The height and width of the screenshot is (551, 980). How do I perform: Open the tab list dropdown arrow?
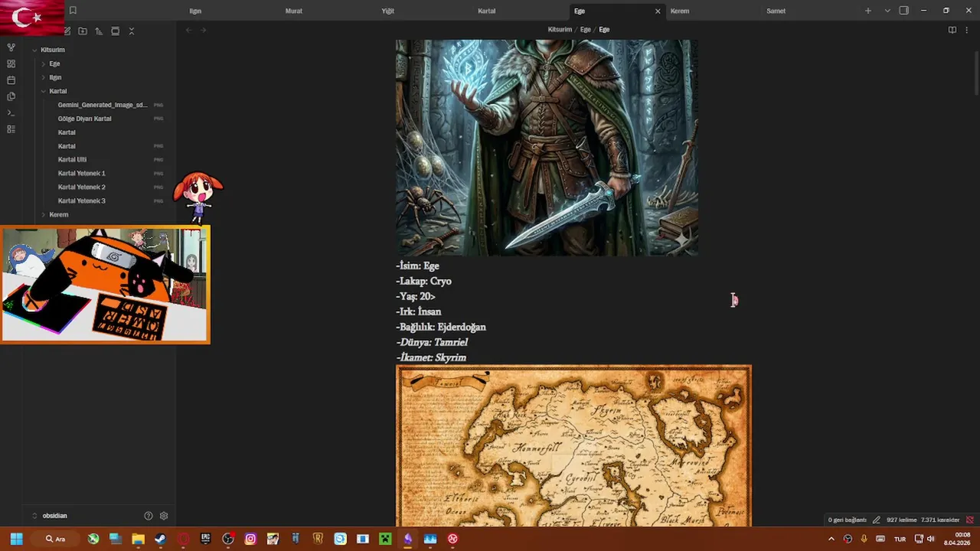[887, 11]
